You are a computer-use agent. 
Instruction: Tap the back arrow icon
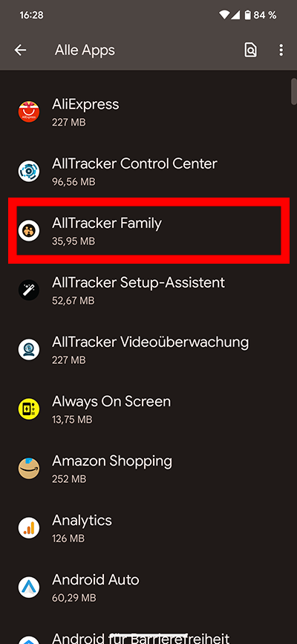[20, 50]
